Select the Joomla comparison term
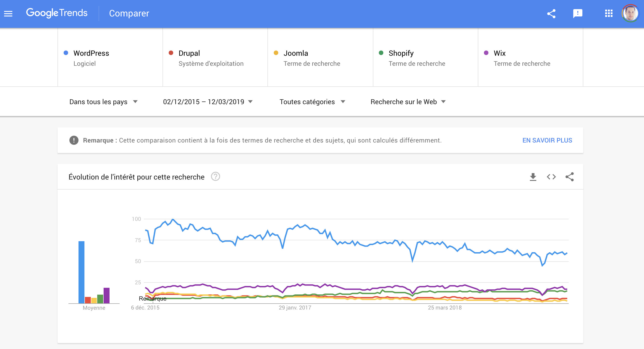 click(x=320, y=58)
